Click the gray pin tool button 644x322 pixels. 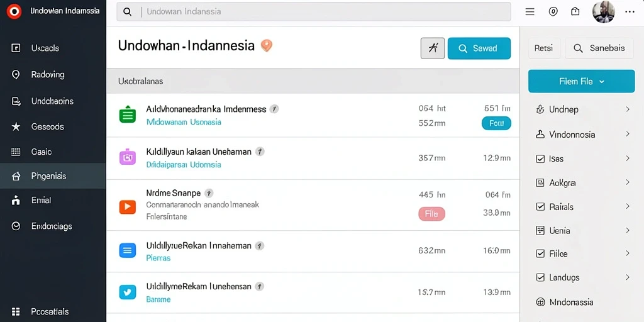tap(433, 48)
